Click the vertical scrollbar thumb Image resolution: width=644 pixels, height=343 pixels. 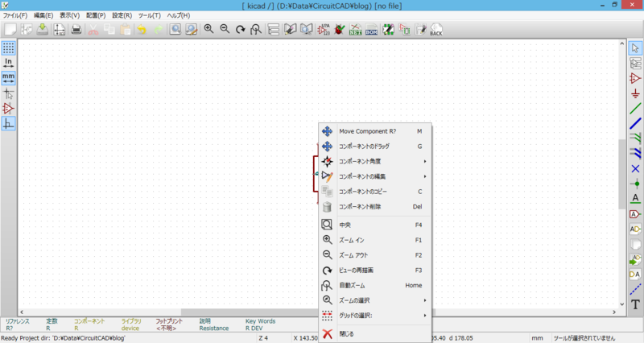coord(621,174)
